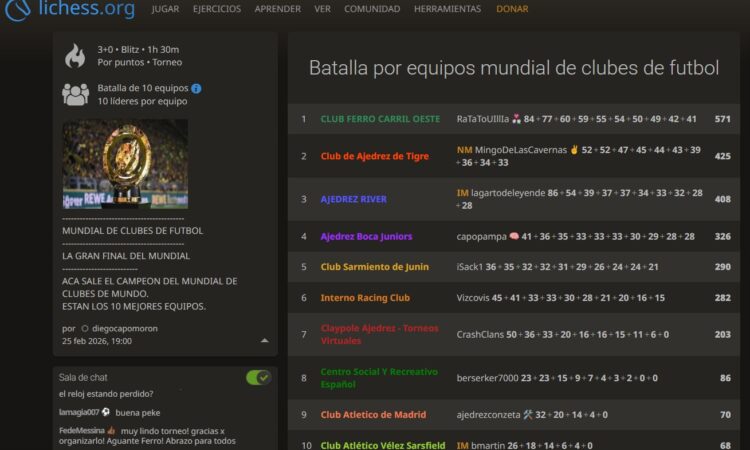750x450 pixels.
Task: Toggle the Sala de chat switch
Action: 258,377
